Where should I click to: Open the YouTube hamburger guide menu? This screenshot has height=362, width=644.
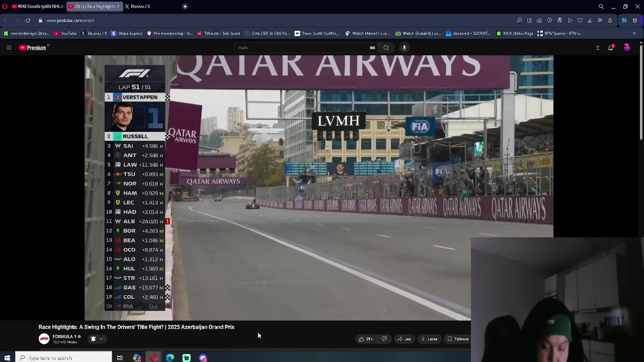click(x=9, y=48)
